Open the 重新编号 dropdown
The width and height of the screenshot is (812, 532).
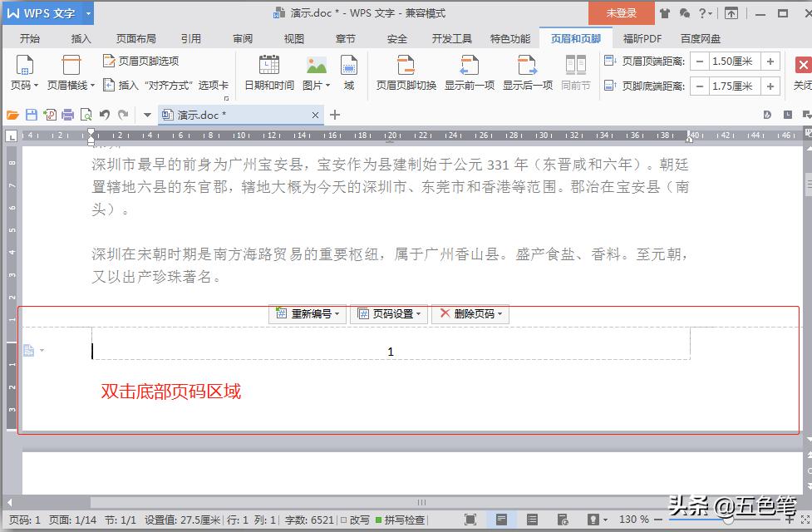tap(307, 314)
